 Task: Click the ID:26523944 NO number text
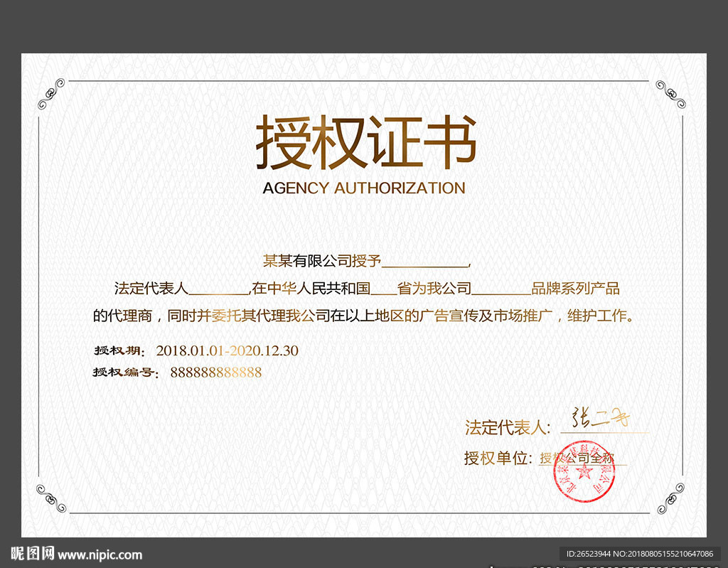pyautogui.click(x=640, y=554)
